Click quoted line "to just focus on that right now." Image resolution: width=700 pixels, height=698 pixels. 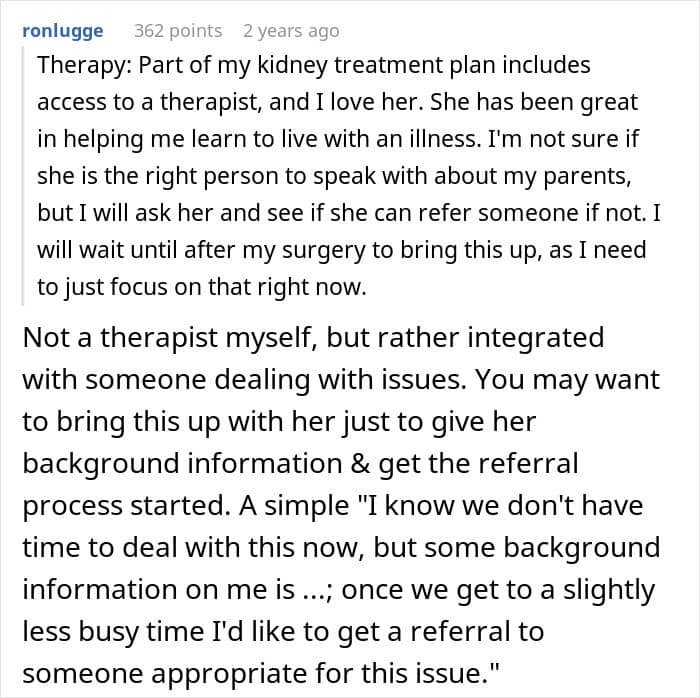[201, 288]
